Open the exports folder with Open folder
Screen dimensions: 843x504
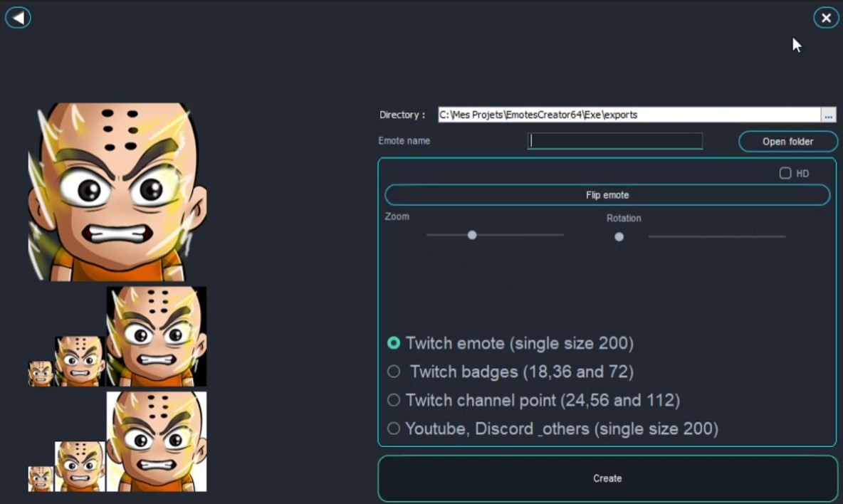tap(787, 141)
